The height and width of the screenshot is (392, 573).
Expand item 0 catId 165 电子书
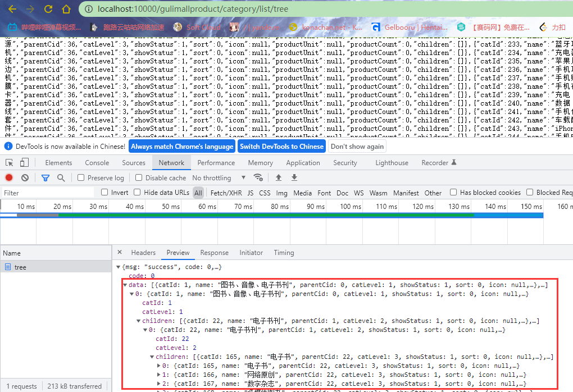[x=158, y=366]
